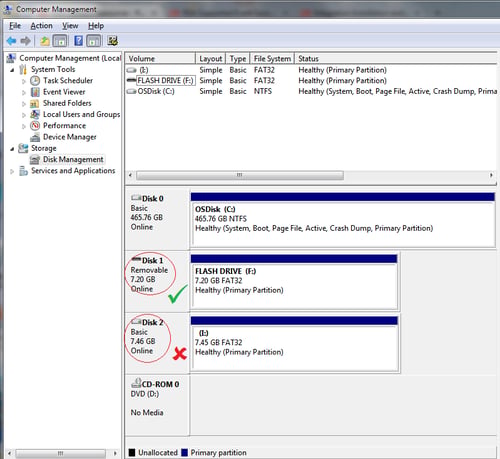Image resolution: width=500 pixels, height=459 pixels.
Task: Expand Services and Applications node
Action: pyautogui.click(x=12, y=171)
